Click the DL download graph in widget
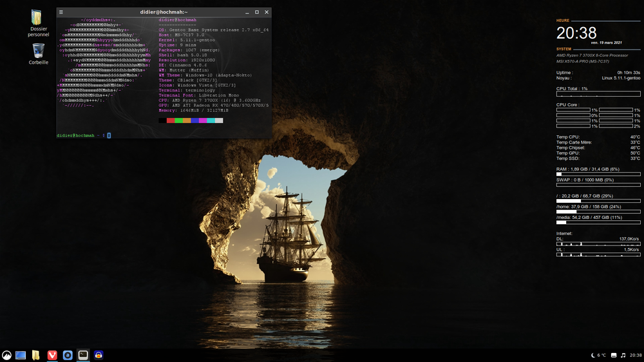 [x=598, y=243]
